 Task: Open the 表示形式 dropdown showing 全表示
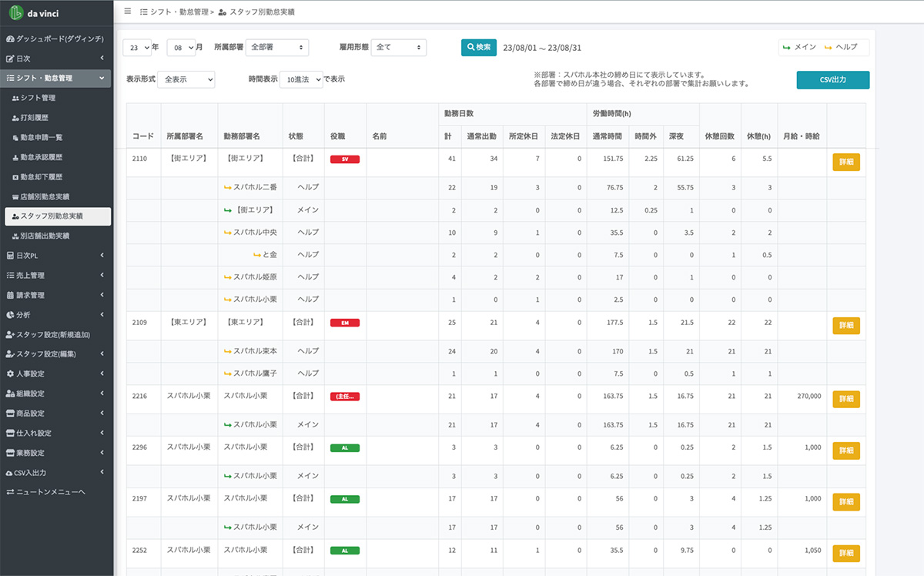[186, 79]
